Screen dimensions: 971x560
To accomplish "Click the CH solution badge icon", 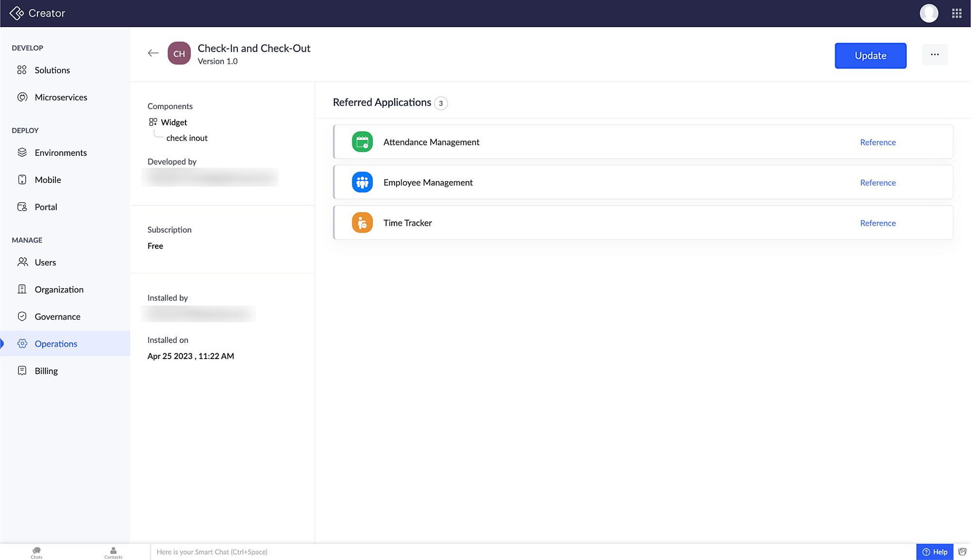I will click(x=179, y=53).
